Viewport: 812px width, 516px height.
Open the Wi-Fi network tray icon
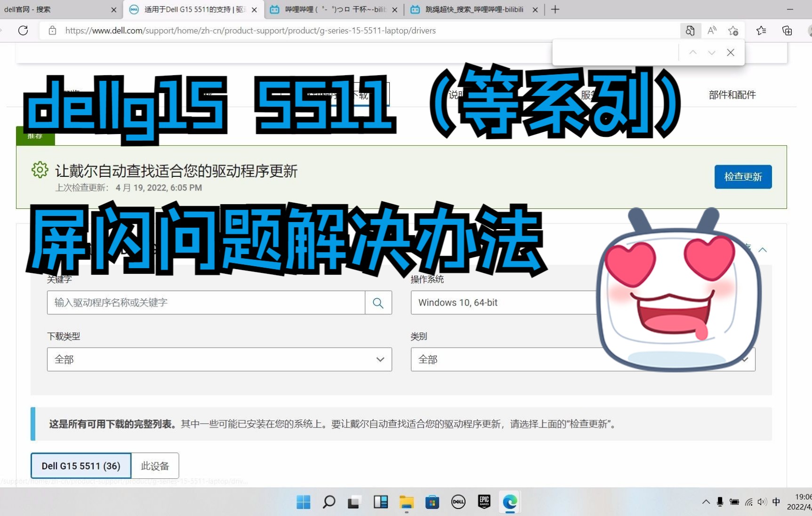coord(748,502)
